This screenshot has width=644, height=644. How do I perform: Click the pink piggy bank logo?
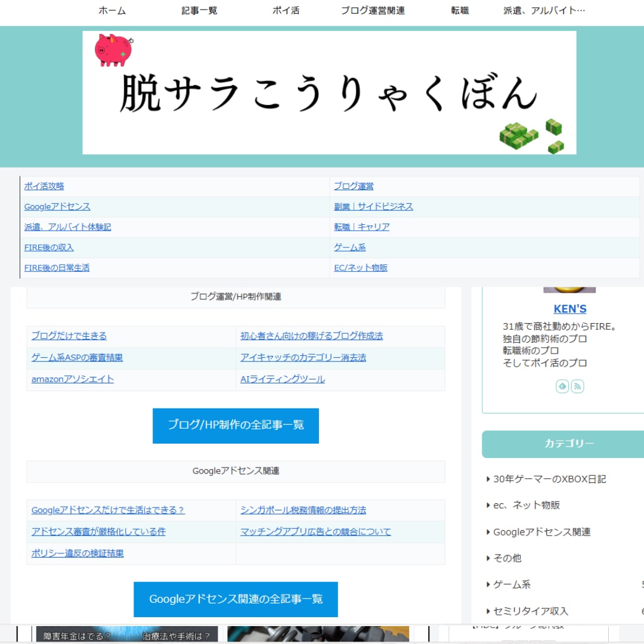click(114, 50)
